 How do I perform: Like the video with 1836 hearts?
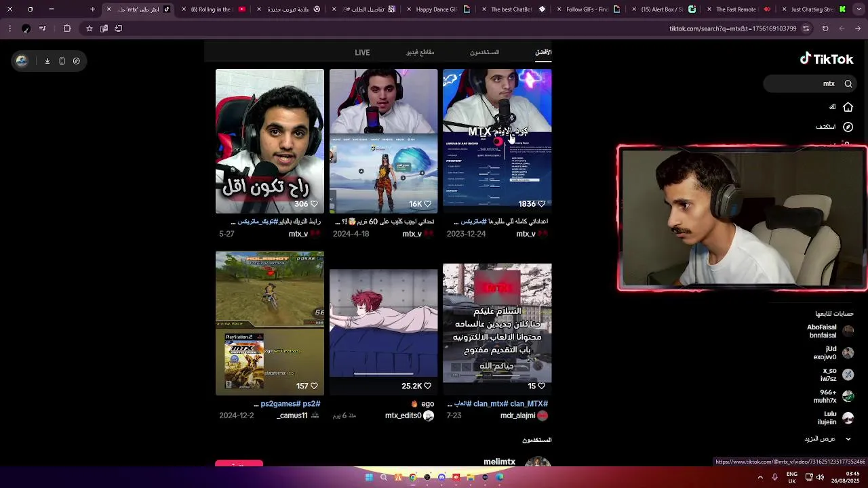pos(541,204)
